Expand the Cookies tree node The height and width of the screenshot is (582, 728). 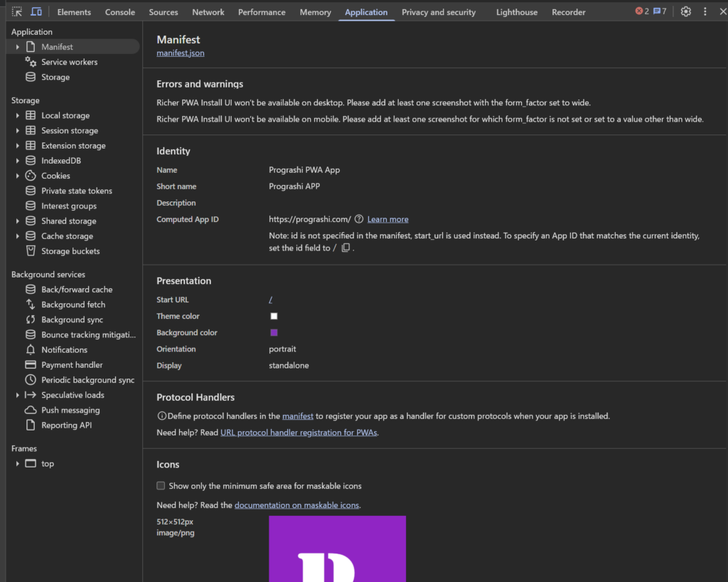tap(17, 176)
